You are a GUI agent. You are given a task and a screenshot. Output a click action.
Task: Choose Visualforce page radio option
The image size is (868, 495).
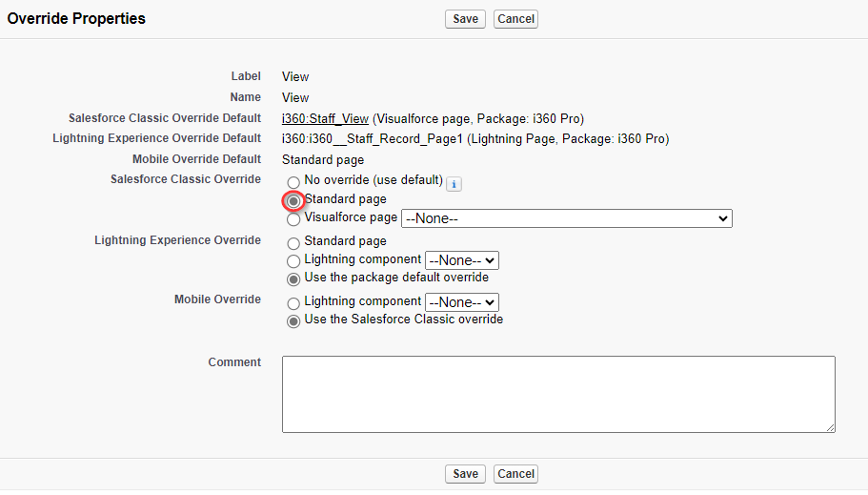point(293,219)
